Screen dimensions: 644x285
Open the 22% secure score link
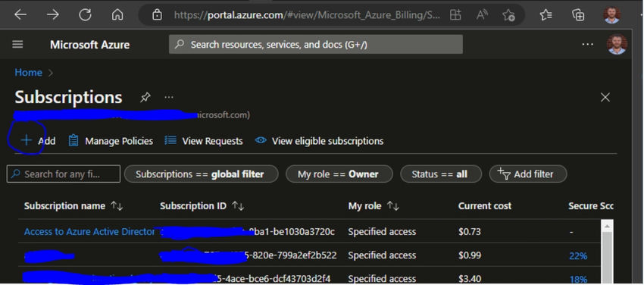coord(578,256)
